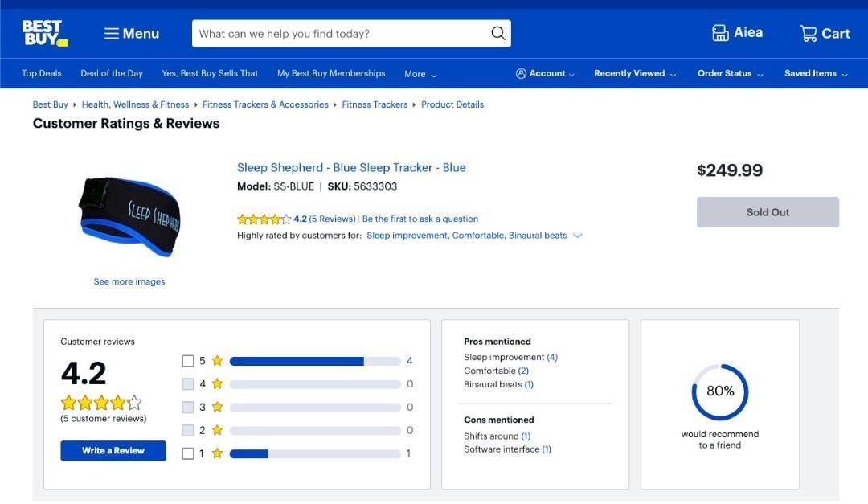This screenshot has width=868, height=504.
Task: Open the hamburger Menu icon
Action: [x=111, y=34]
